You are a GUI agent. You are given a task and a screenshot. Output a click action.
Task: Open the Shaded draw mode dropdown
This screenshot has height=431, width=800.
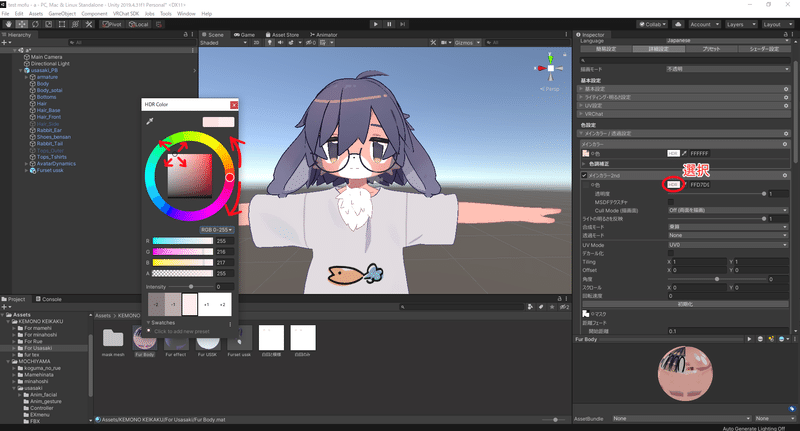coord(224,43)
